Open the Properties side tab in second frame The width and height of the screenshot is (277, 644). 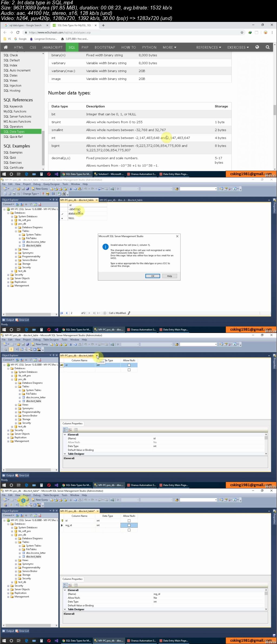coord(274,206)
